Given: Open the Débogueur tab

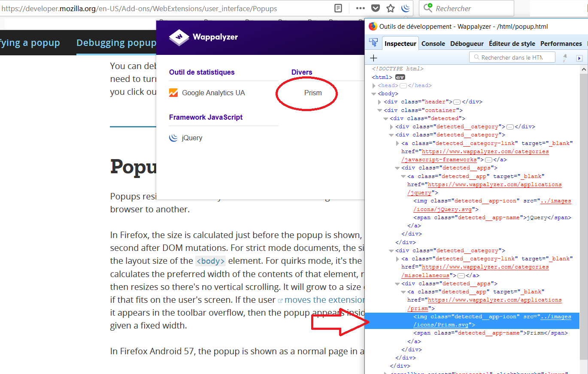Looking at the screenshot, I should 467,43.
